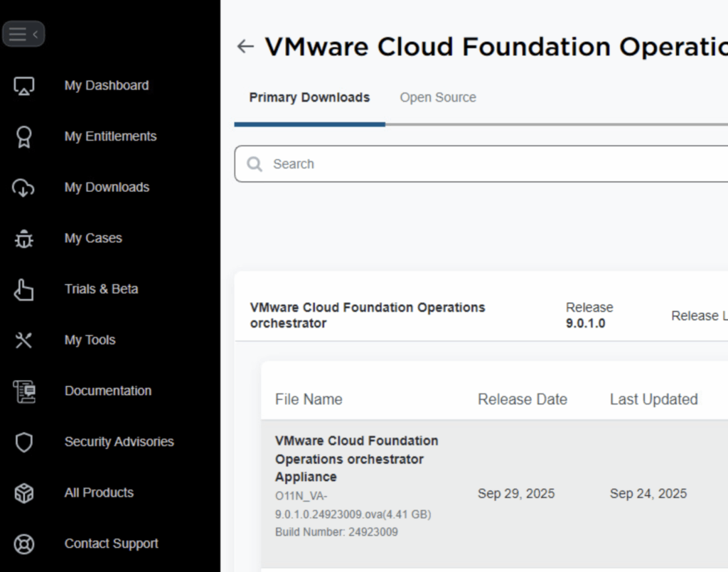Select the Operations orchestrator Appliance file name
The image size is (728, 572).
(356, 459)
